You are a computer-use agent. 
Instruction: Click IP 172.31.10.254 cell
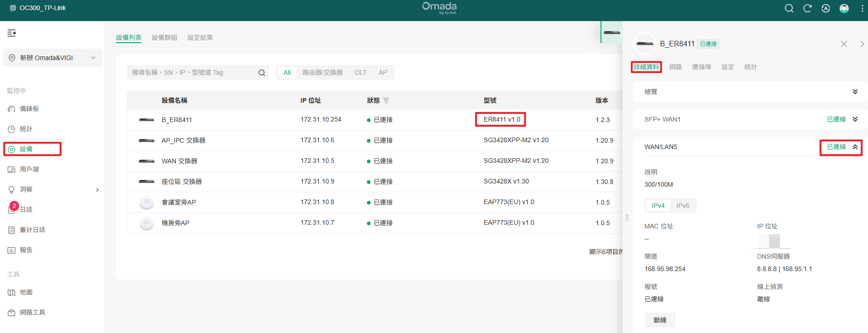(321, 119)
